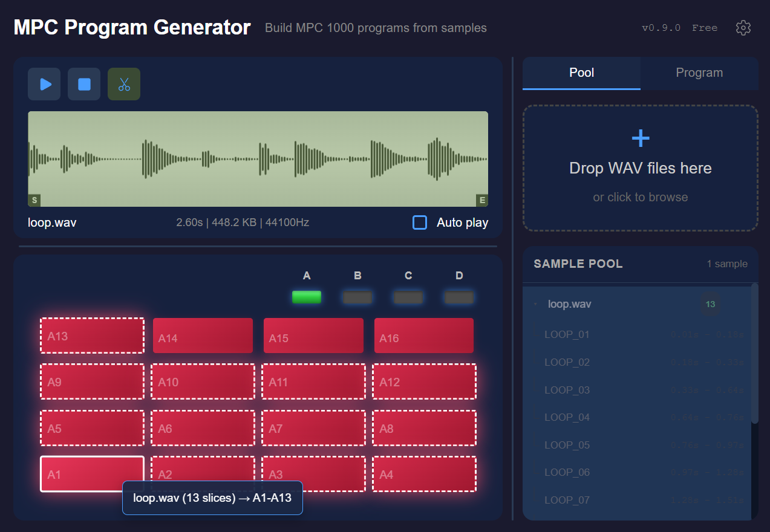Collapse the loop.wav slice list
This screenshot has height=532, width=770.
(x=535, y=304)
